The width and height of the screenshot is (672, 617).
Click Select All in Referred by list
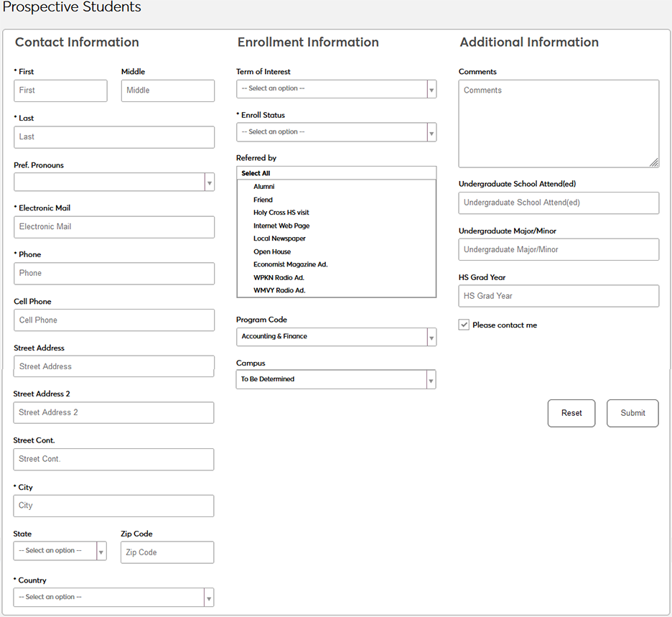[256, 173]
